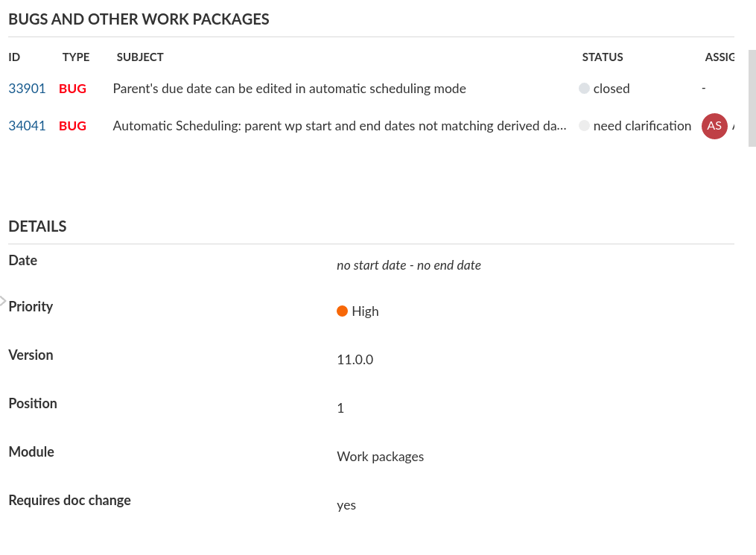Screen dimensions: 756x555
Task: Click the need clarification status dot
Action: [584, 125]
